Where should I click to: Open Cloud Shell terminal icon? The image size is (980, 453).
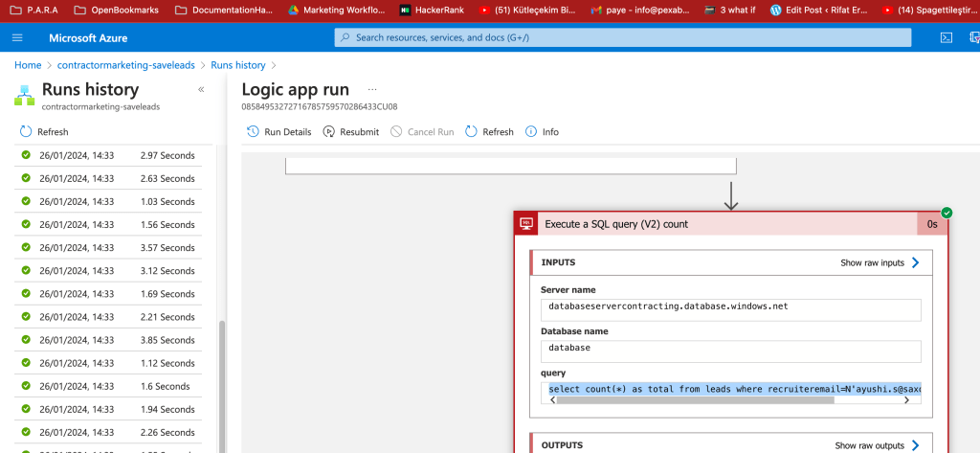tap(947, 37)
